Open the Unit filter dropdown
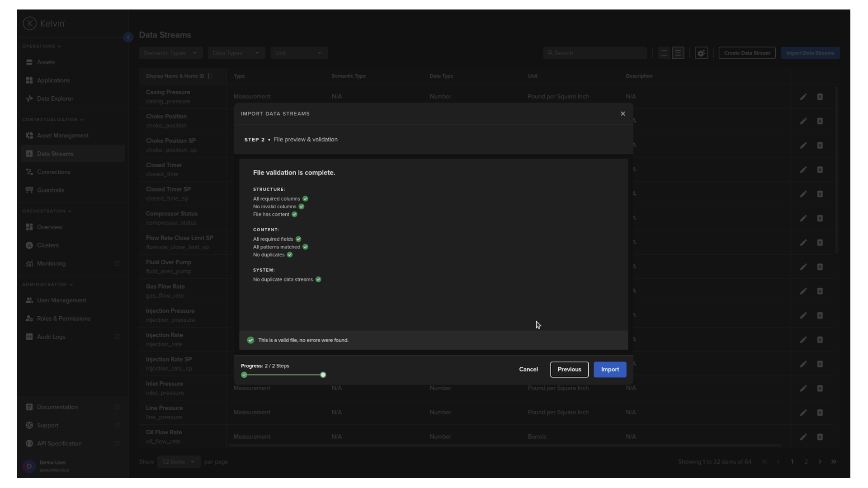Viewport: 868px width, 488px height. 298,53
